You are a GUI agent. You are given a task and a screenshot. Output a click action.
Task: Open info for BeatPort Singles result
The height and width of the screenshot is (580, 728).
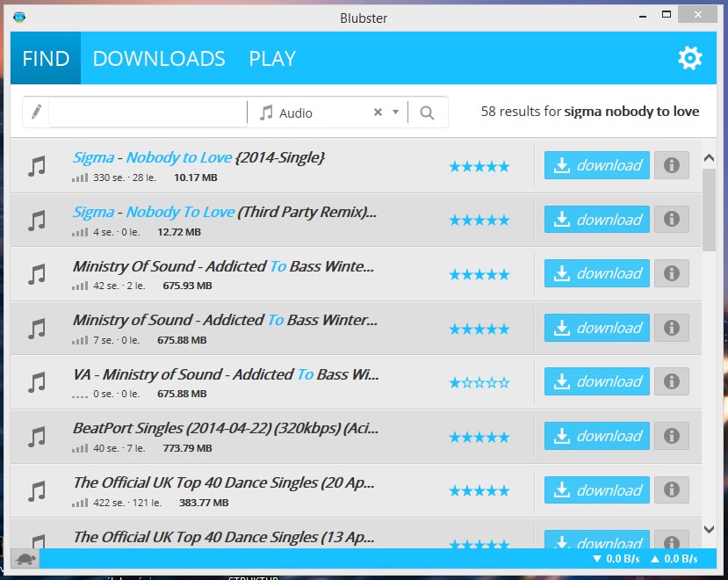click(x=671, y=436)
